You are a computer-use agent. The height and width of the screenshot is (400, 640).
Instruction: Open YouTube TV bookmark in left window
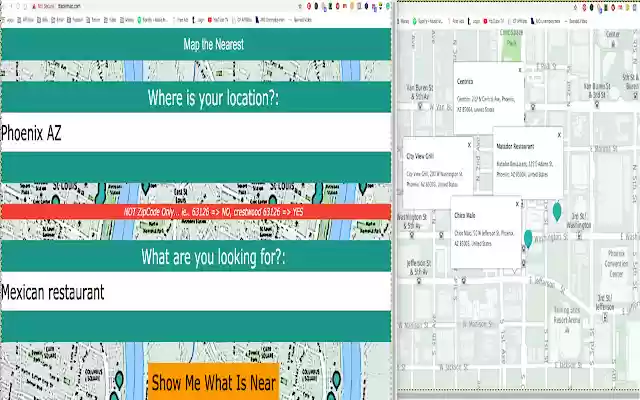[x=218, y=20]
